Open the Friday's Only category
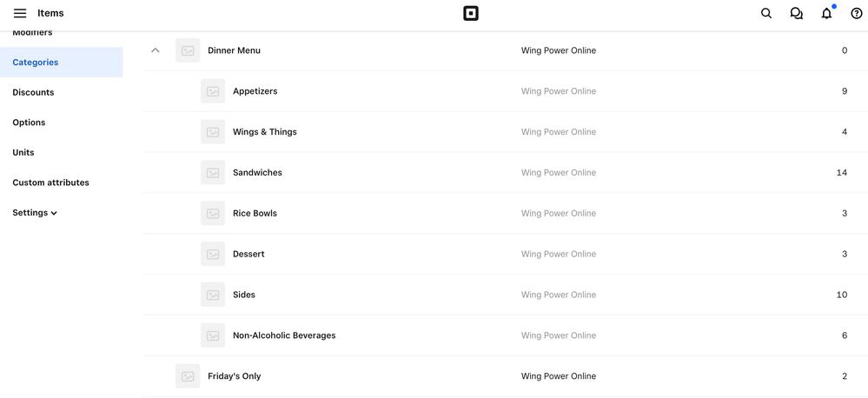Image resolution: width=868 pixels, height=398 pixels. 235,376
